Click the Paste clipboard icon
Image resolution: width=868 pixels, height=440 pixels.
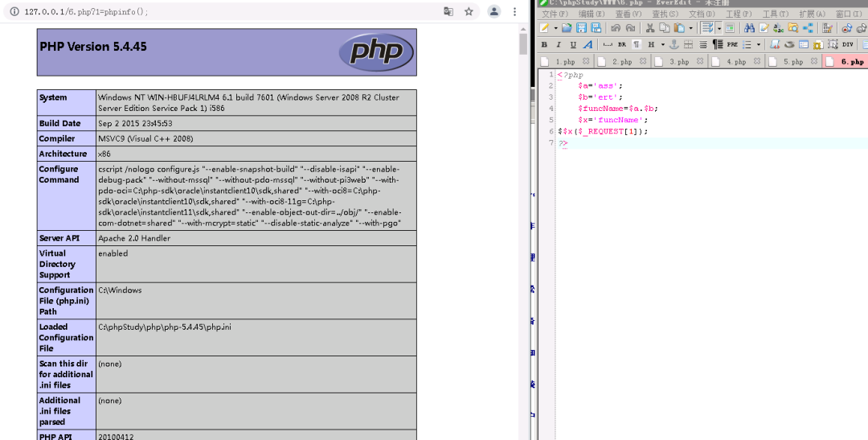[679, 27]
